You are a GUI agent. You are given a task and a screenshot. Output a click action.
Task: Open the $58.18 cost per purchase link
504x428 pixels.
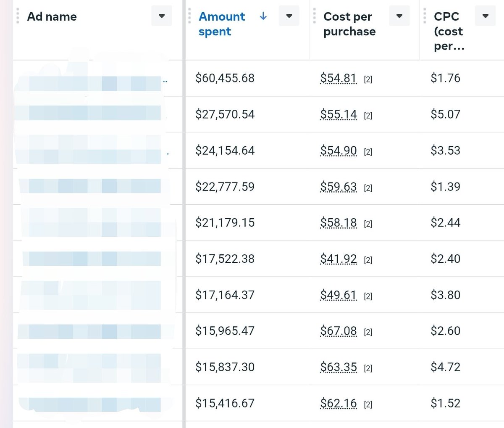click(338, 223)
